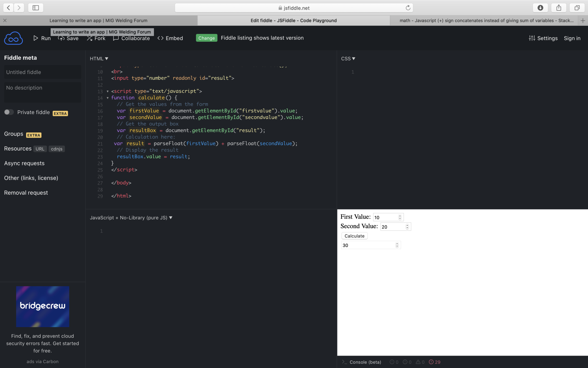Open the Collaborate option
Viewport: 588px width, 368px height.
tap(131, 38)
